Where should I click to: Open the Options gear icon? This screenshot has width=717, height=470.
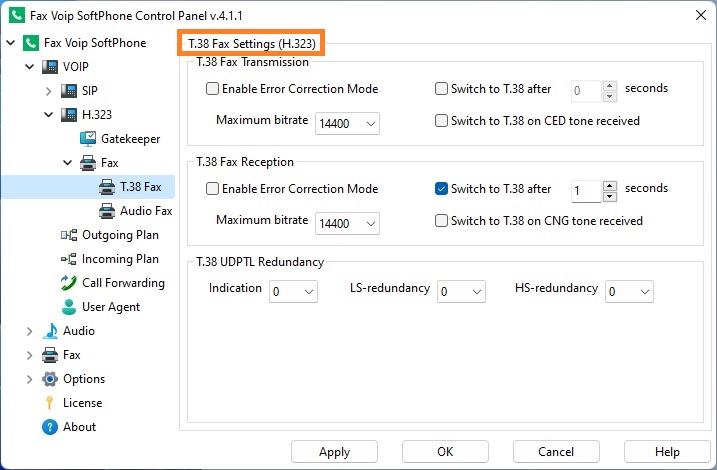(50, 379)
